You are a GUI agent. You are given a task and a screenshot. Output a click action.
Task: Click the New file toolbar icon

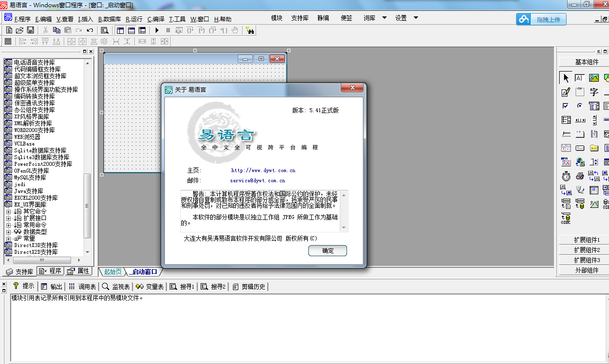coord(9,30)
